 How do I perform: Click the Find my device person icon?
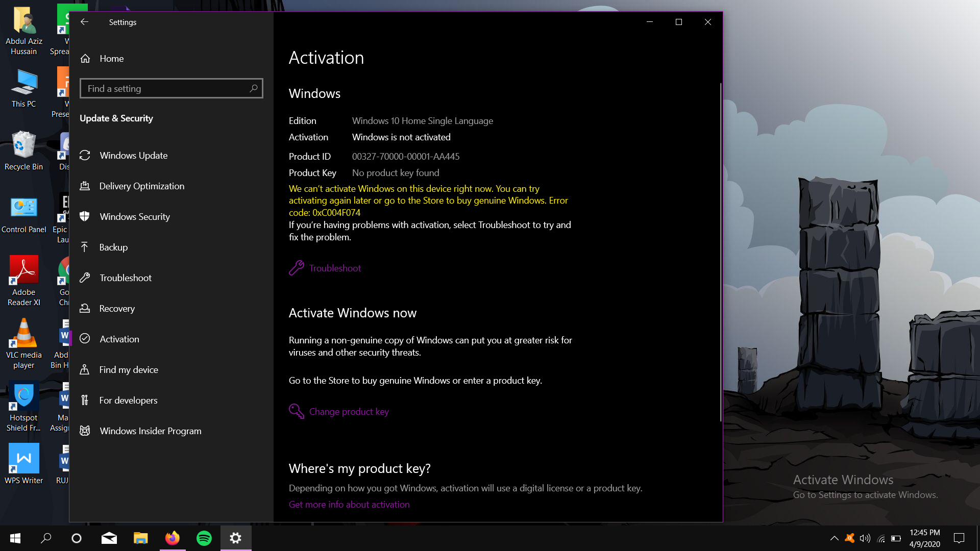coord(85,370)
